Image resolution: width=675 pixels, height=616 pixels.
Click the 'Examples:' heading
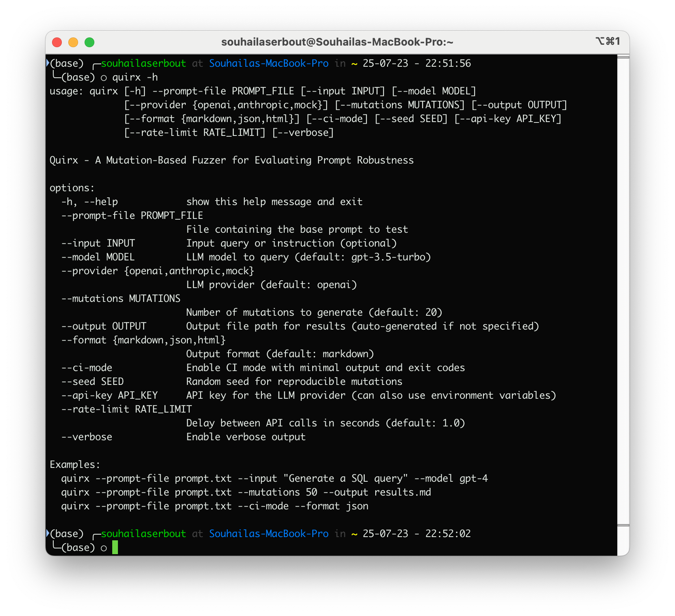75,465
